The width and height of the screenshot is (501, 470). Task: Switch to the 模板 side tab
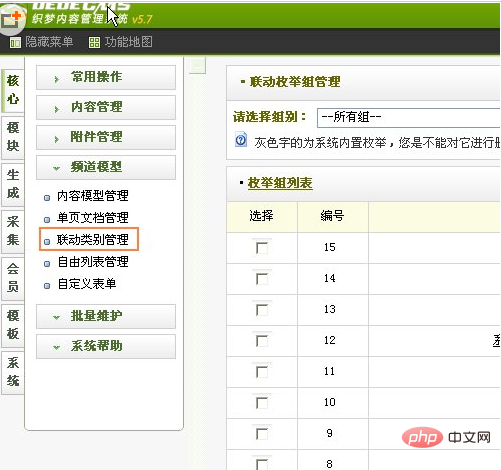pos(13,325)
